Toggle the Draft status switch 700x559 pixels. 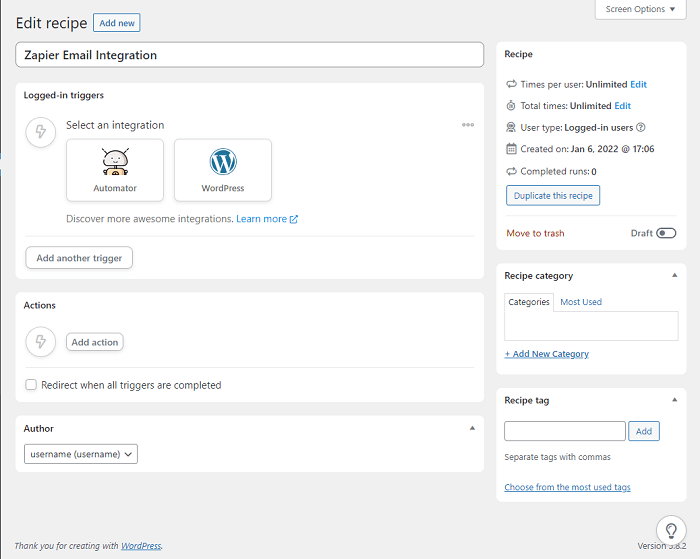(666, 233)
